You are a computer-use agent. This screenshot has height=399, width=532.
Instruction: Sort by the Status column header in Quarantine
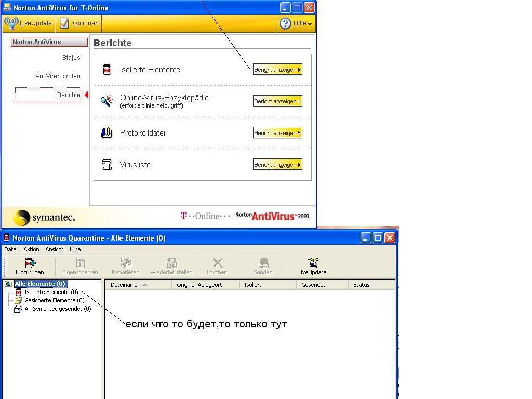[372, 285]
